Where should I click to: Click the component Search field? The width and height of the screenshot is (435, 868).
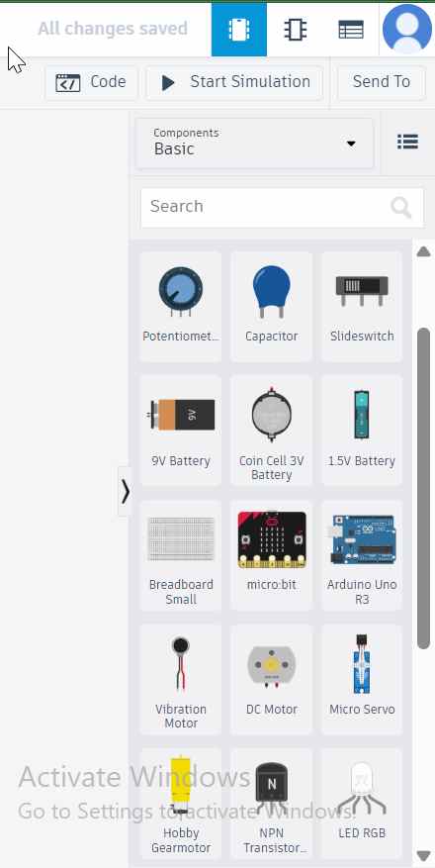tap(282, 208)
